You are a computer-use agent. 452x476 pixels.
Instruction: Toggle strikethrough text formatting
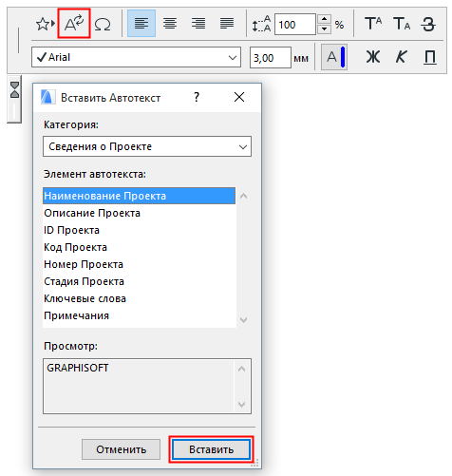pos(428,24)
